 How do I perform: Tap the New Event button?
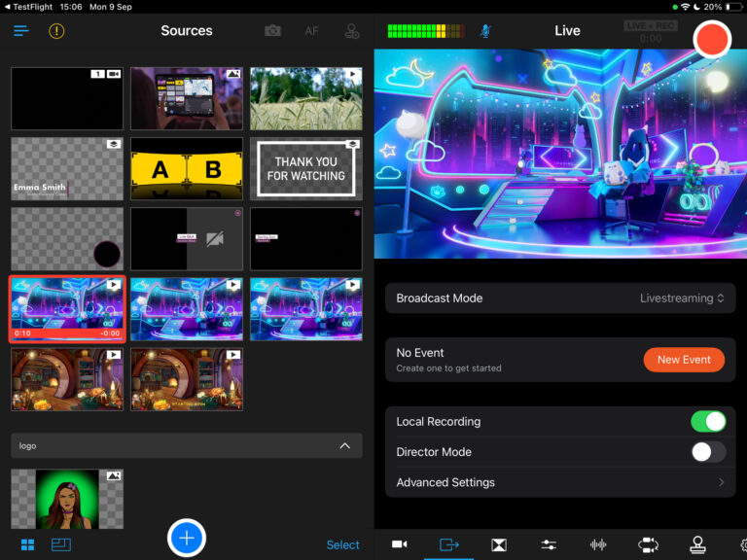pos(684,360)
